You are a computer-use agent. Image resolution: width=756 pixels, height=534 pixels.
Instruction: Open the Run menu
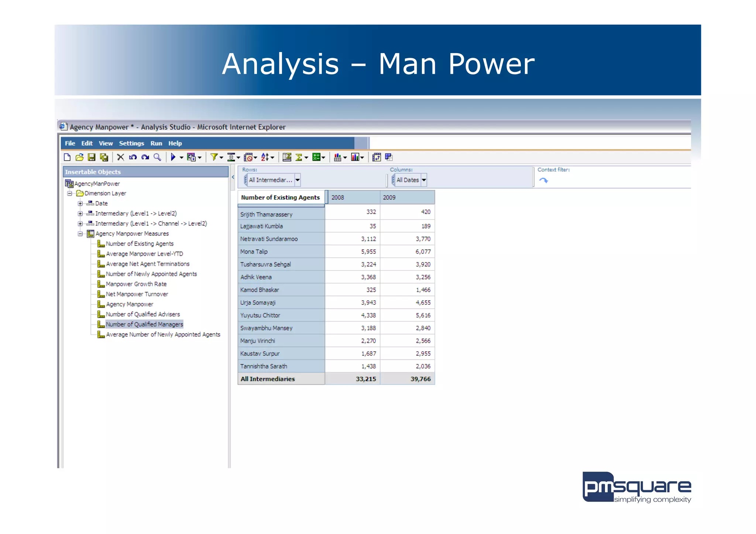coord(156,143)
